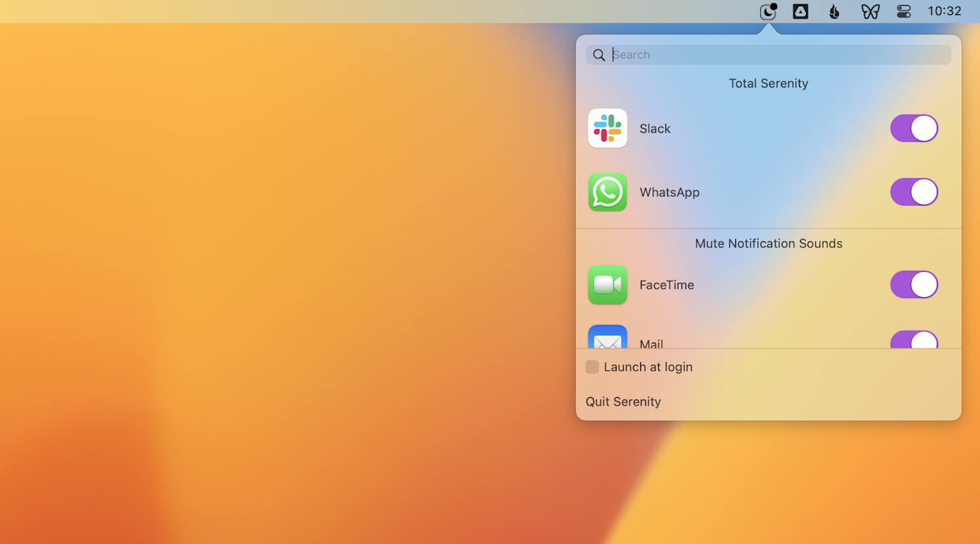Disable the Slack serenity toggle
Screen dimensions: 980x544
pos(914,128)
